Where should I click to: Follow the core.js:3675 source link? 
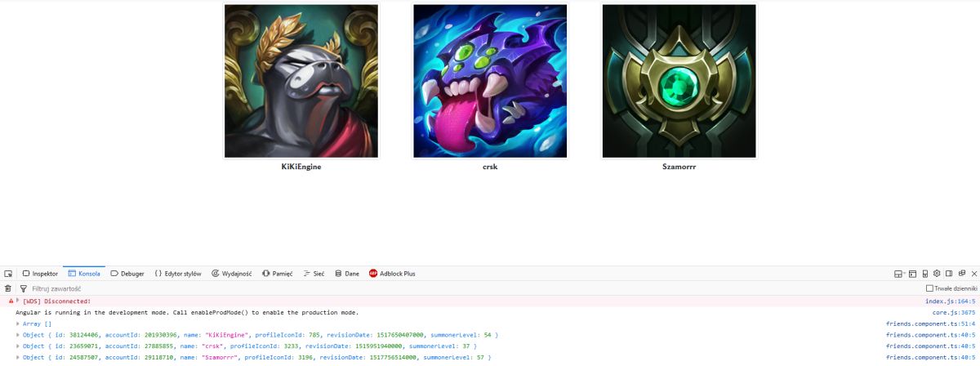(x=954, y=312)
